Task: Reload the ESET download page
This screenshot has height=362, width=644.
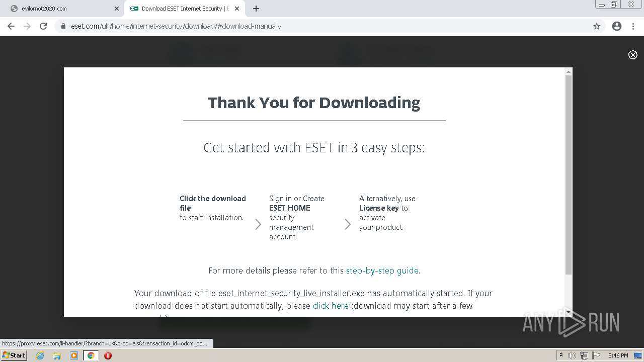Action: (x=43, y=26)
